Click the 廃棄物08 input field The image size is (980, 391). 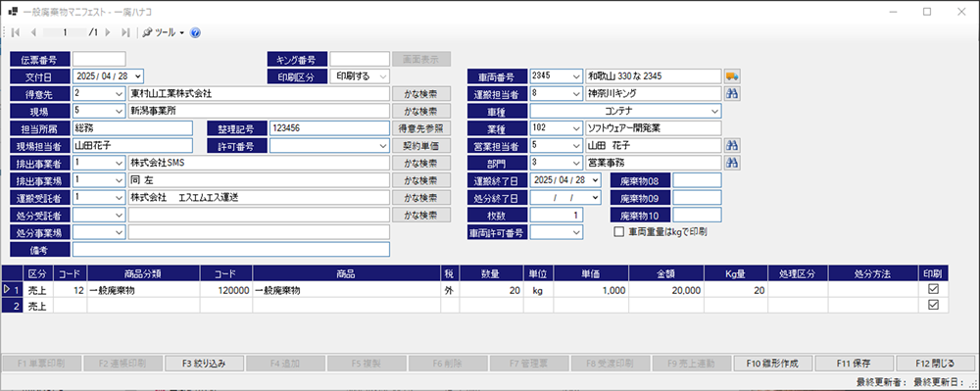pyautogui.click(x=697, y=180)
